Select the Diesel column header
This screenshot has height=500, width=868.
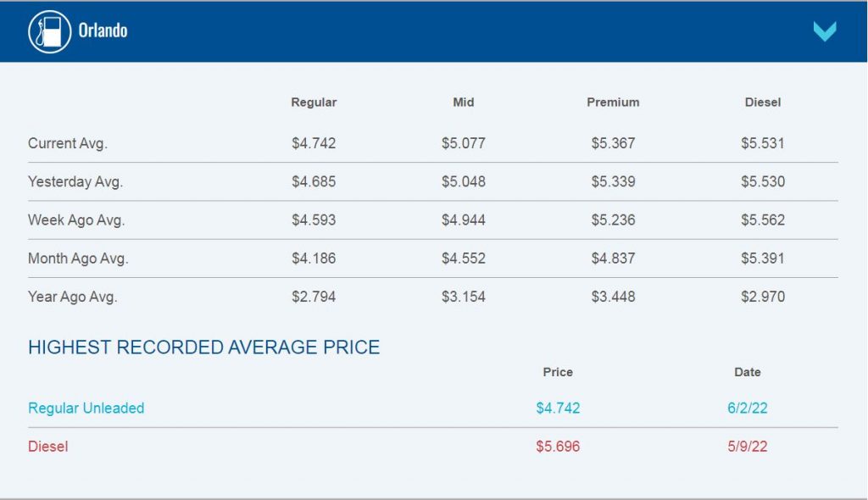(x=763, y=103)
